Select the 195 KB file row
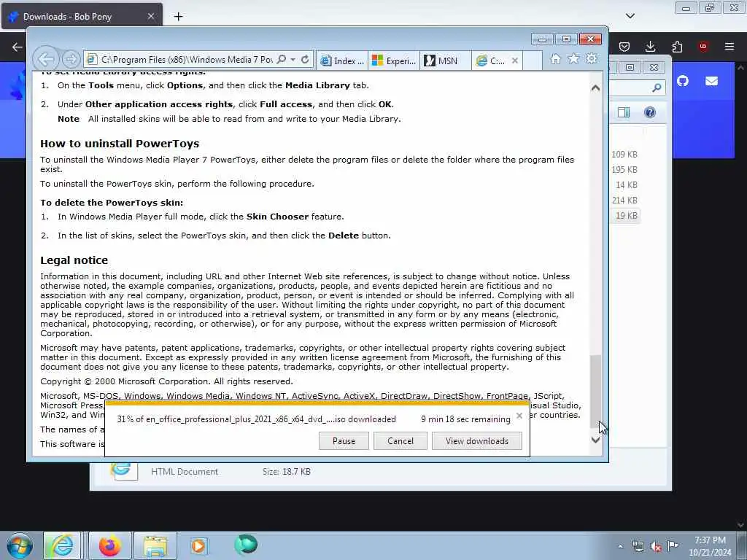The image size is (747, 560). (x=624, y=169)
